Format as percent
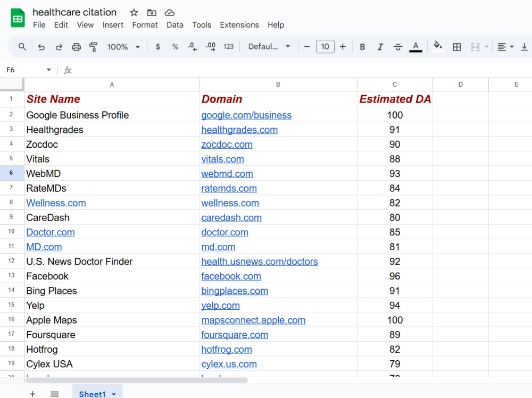 coord(175,47)
